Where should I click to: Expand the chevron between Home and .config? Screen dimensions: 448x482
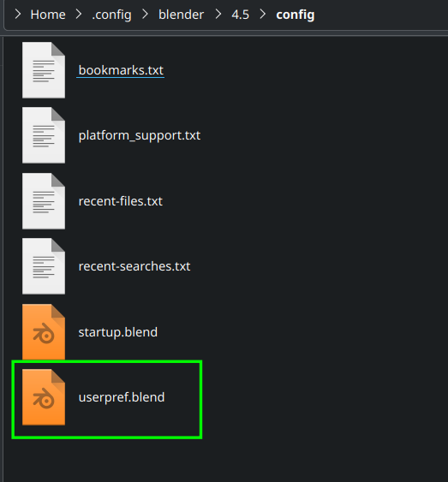(x=79, y=15)
